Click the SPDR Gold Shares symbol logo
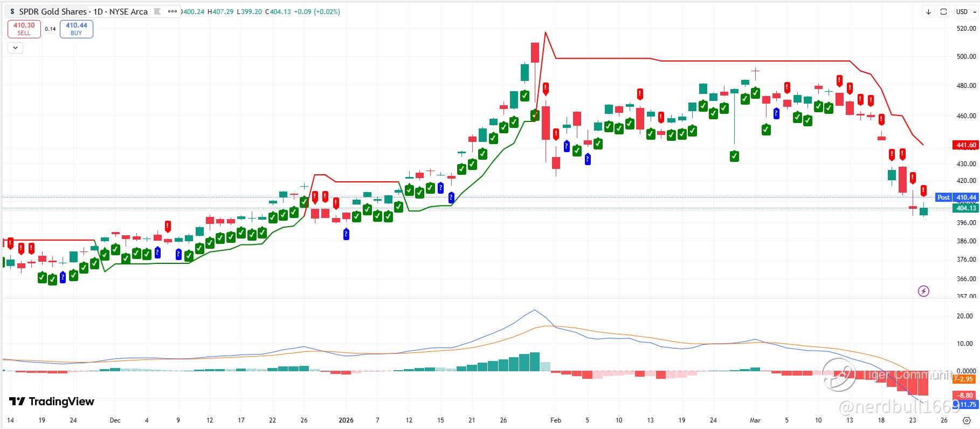The height and width of the screenshot is (429, 980). (x=12, y=11)
